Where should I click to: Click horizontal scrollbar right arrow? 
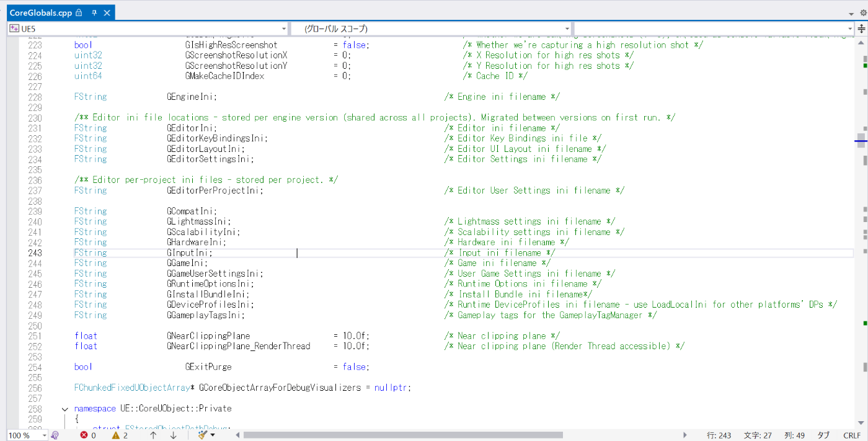tap(684, 435)
